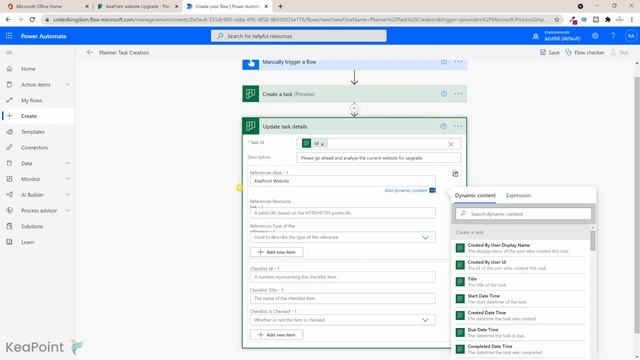
Task: Select Create in the sidebar
Action: point(29,116)
